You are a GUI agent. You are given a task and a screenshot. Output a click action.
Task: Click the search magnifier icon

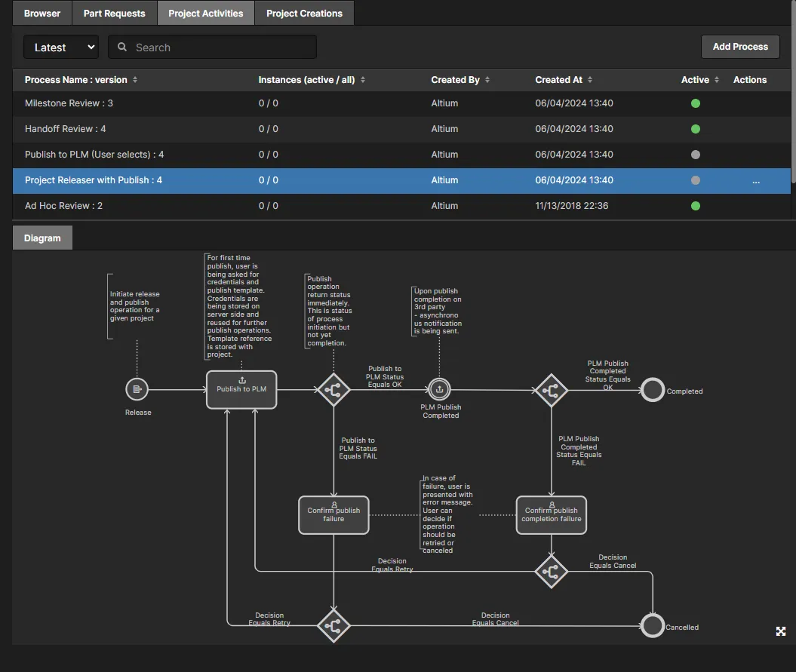point(122,48)
